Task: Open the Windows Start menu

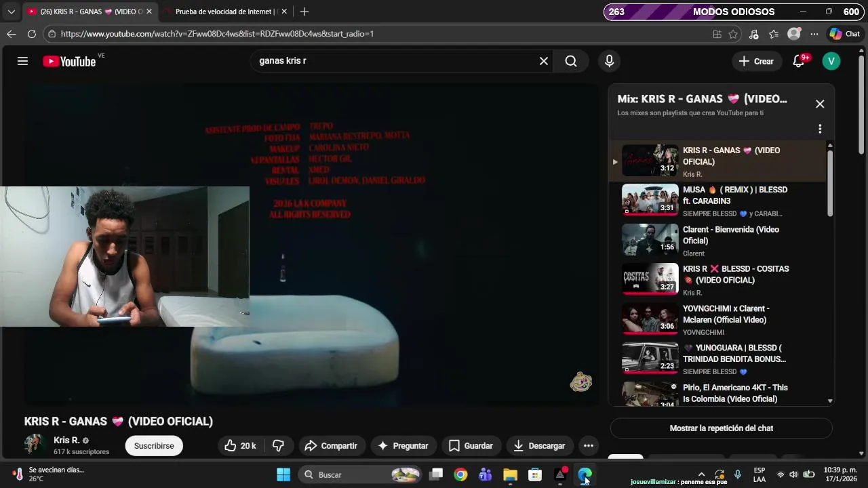Action: tap(283, 474)
